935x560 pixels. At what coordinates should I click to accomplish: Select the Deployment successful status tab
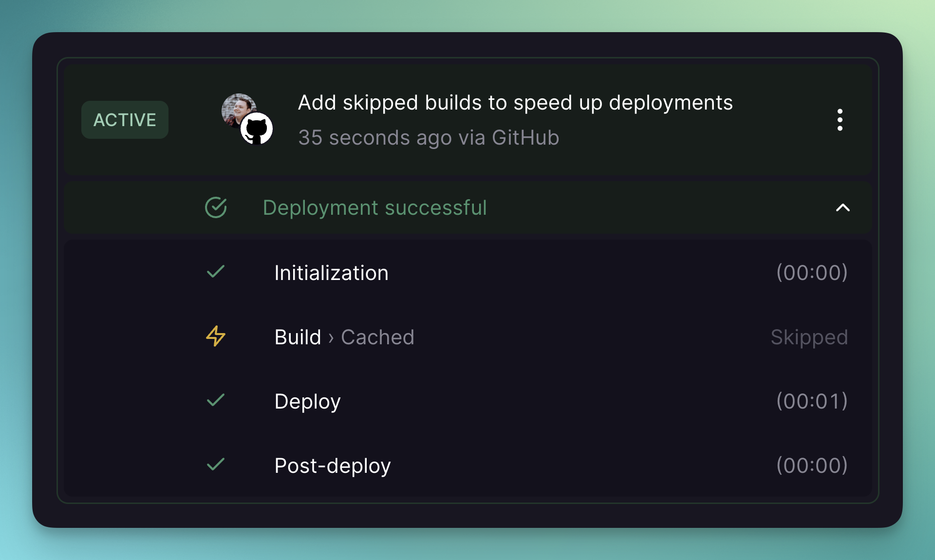pos(374,207)
